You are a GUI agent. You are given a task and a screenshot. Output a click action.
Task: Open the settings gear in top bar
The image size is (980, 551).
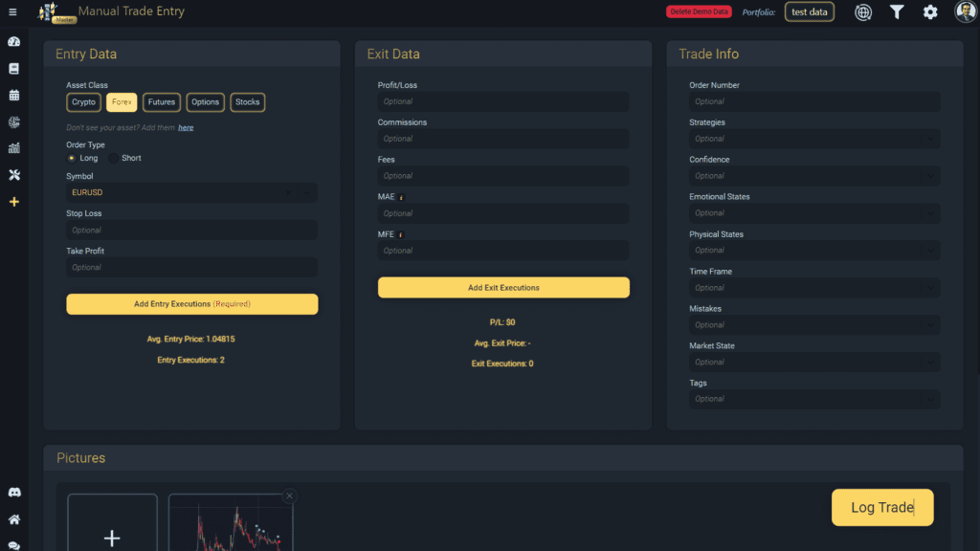click(930, 12)
